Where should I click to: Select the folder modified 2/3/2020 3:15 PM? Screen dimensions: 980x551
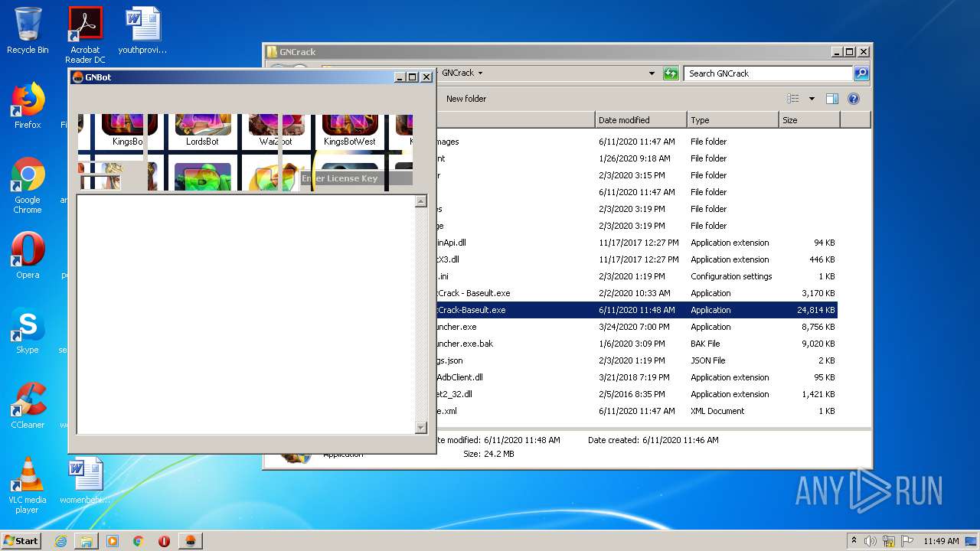click(x=636, y=175)
